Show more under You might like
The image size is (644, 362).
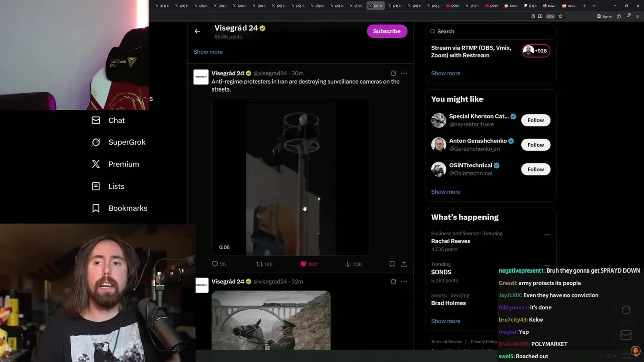coord(445,192)
